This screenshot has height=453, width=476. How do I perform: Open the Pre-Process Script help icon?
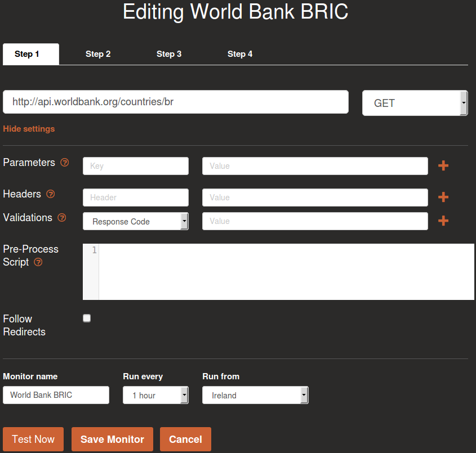[x=38, y=262]
